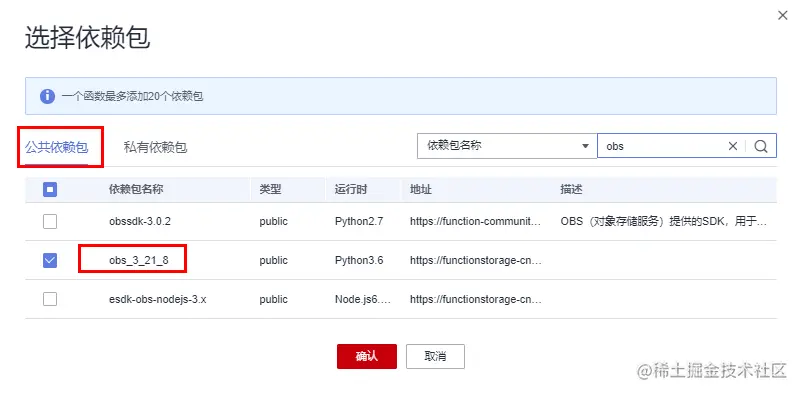801x394 pixels.
Task: Click the 选择依赖包 dialog title
Action: [87, 39]
